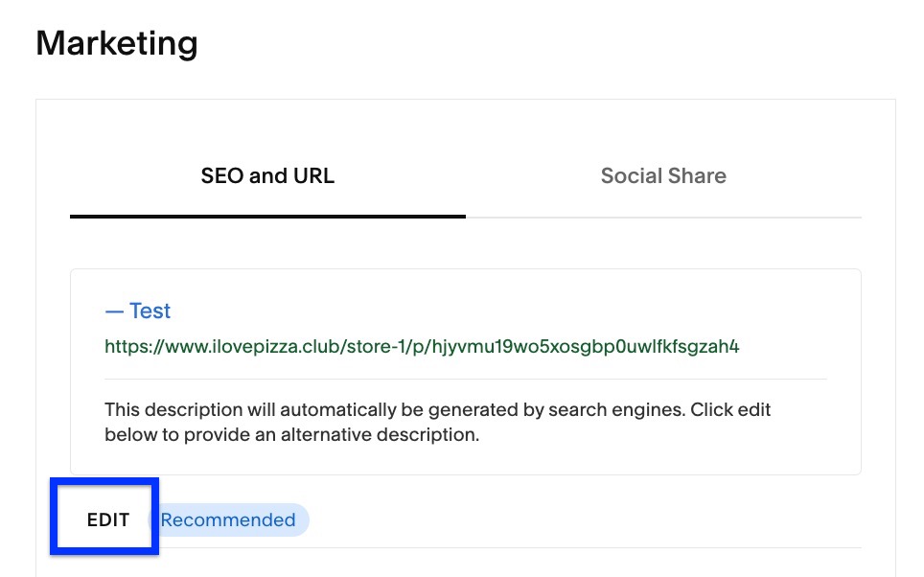924x577 pixels.
Task: Click Social Share to view share settings
Action: 663,175
